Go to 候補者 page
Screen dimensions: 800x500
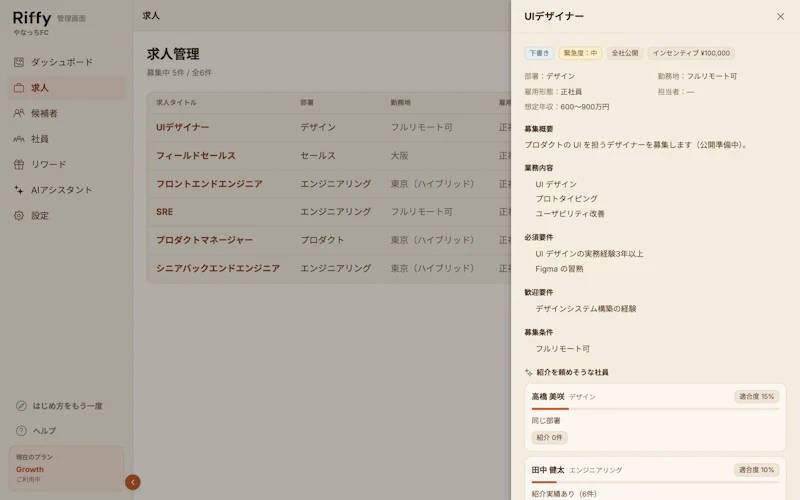(66, 113)
